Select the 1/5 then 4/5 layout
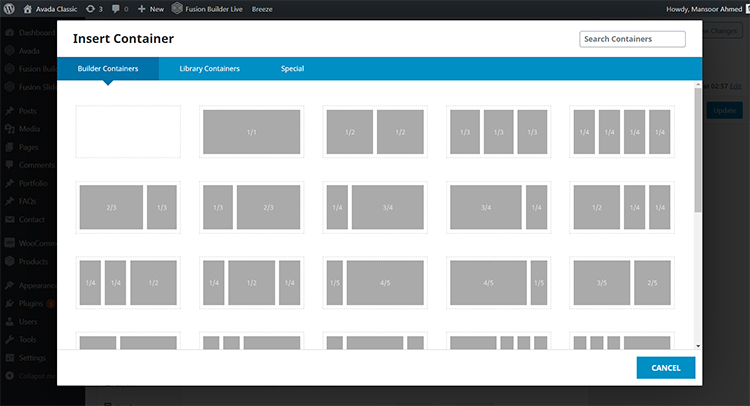 click(375, 283)
